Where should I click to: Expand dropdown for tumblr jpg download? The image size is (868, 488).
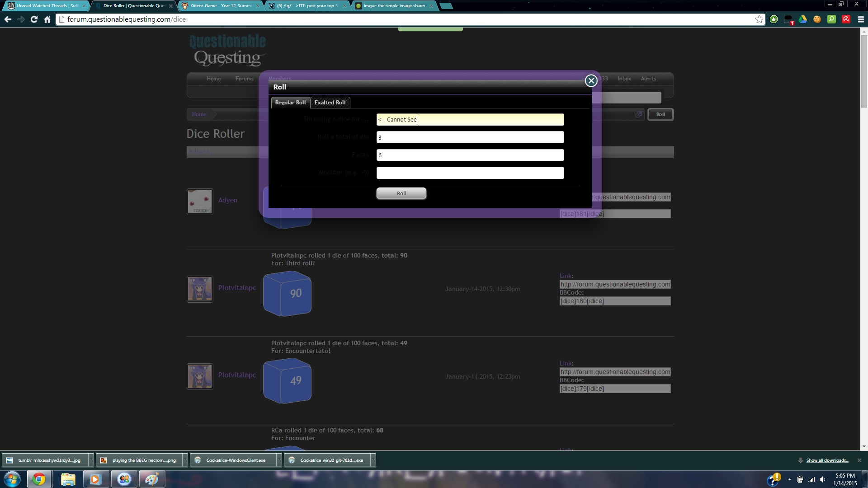pos(91,460)
